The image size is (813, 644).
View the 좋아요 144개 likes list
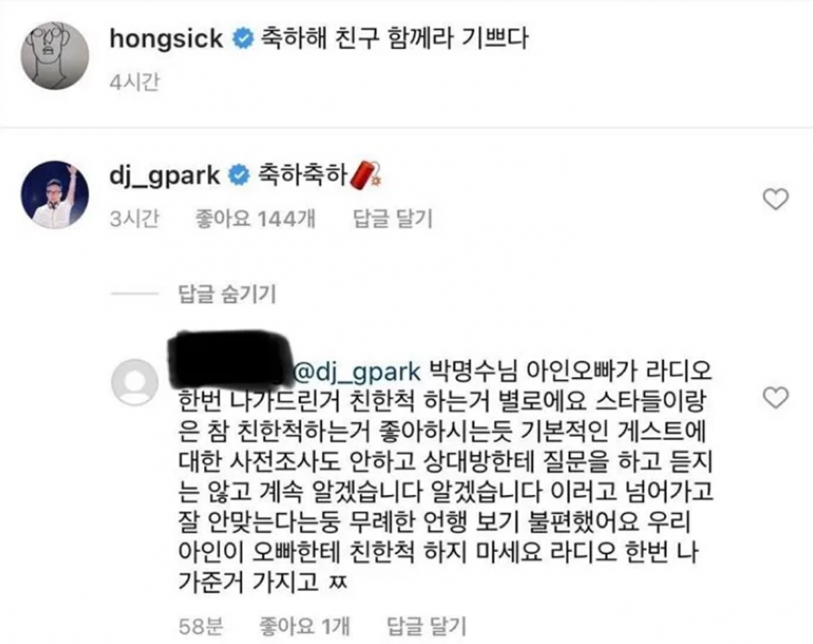255,219
